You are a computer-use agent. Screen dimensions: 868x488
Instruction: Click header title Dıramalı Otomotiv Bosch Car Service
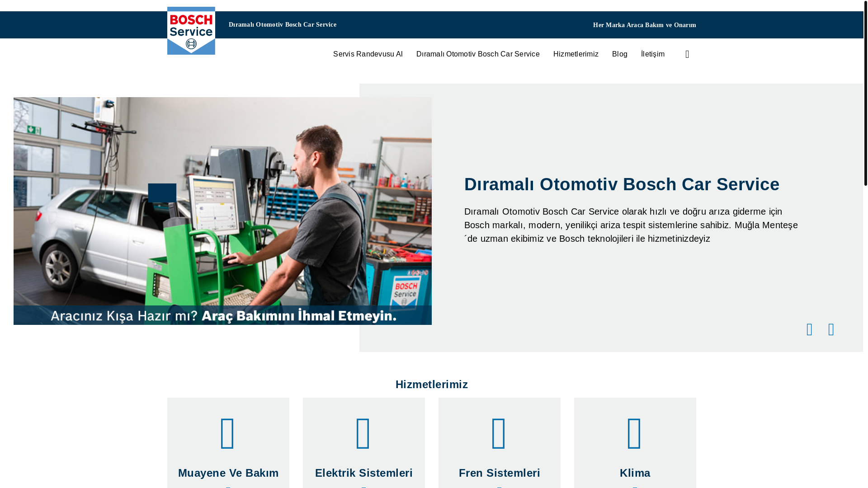click(283, 25)
